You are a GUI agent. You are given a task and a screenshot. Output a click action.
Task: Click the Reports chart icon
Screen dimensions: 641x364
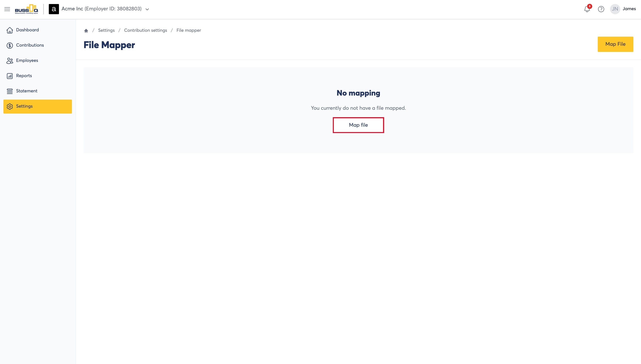pyautogui.click(x=10, y=76)
